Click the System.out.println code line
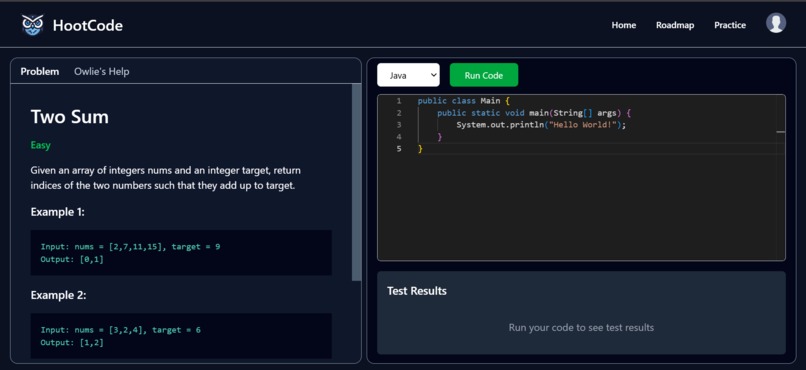The height and width of the screenshot is (370, 806). pos(541,125)
